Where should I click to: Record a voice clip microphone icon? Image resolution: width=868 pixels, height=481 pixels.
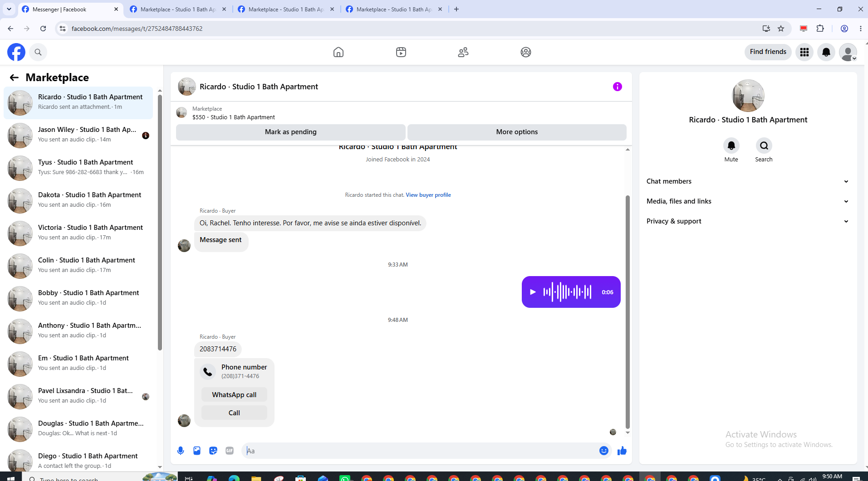[181, 451]
